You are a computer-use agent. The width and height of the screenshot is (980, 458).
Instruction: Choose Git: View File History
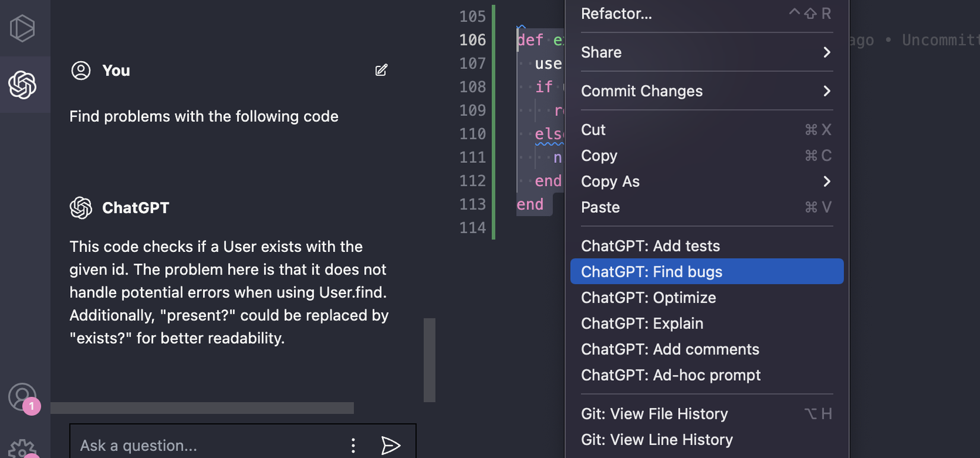[x=655, y=414]
